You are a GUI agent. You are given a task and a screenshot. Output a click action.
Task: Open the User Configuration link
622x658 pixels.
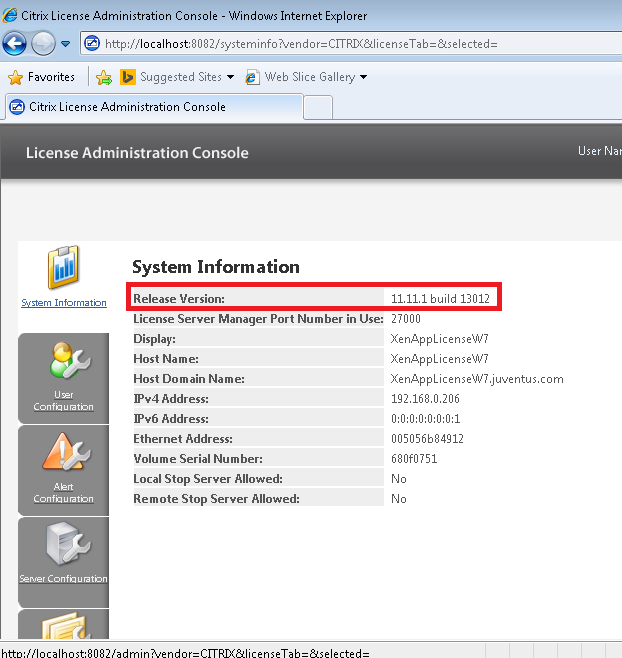(63, 401)
